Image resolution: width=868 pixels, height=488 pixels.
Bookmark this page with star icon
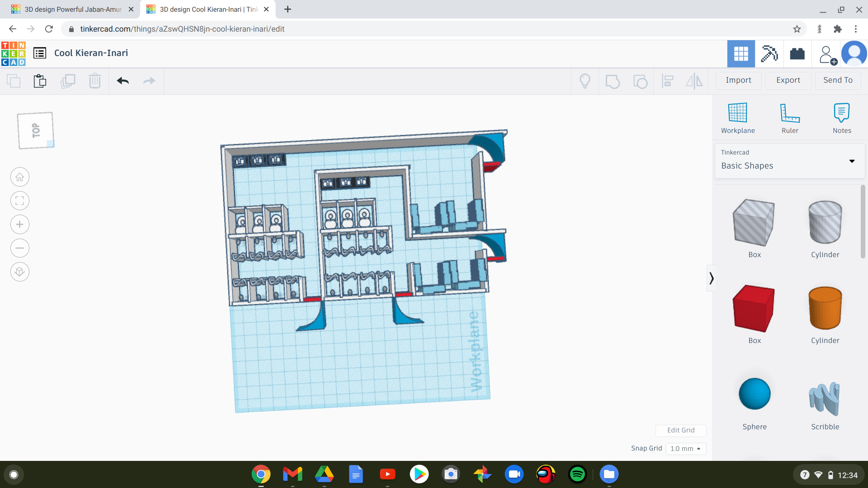tap(797, 29)
